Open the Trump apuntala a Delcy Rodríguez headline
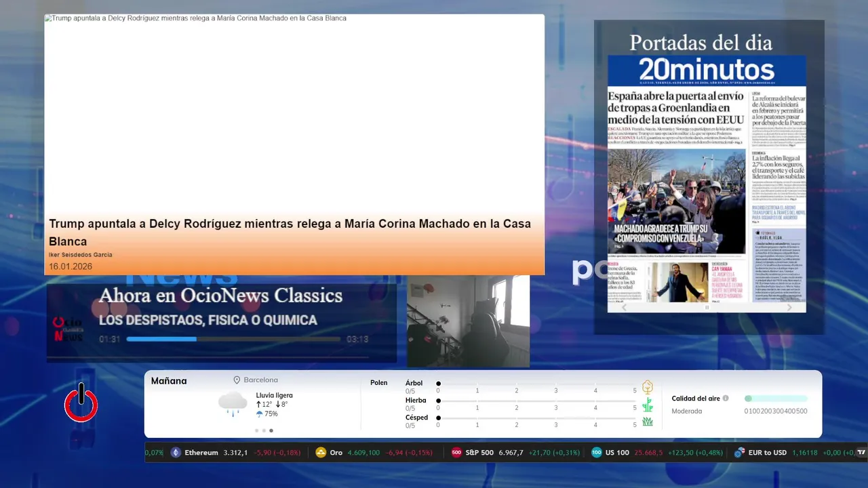 (290, 232)
